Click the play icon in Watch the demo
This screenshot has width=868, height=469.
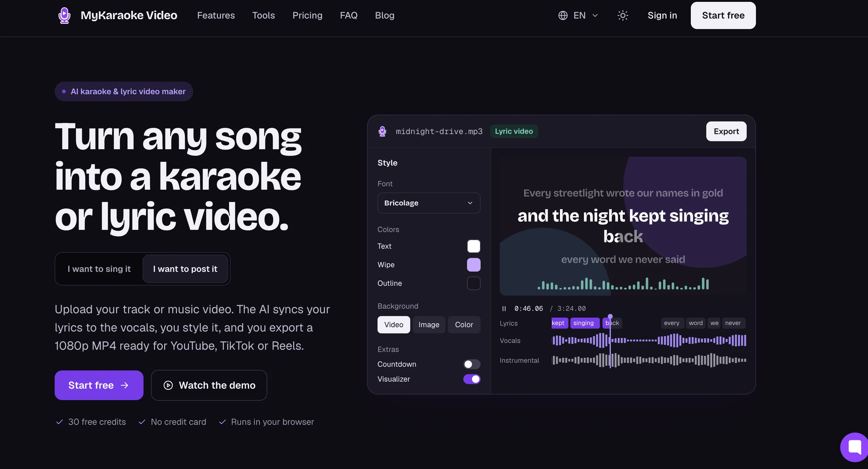[168, 385]
